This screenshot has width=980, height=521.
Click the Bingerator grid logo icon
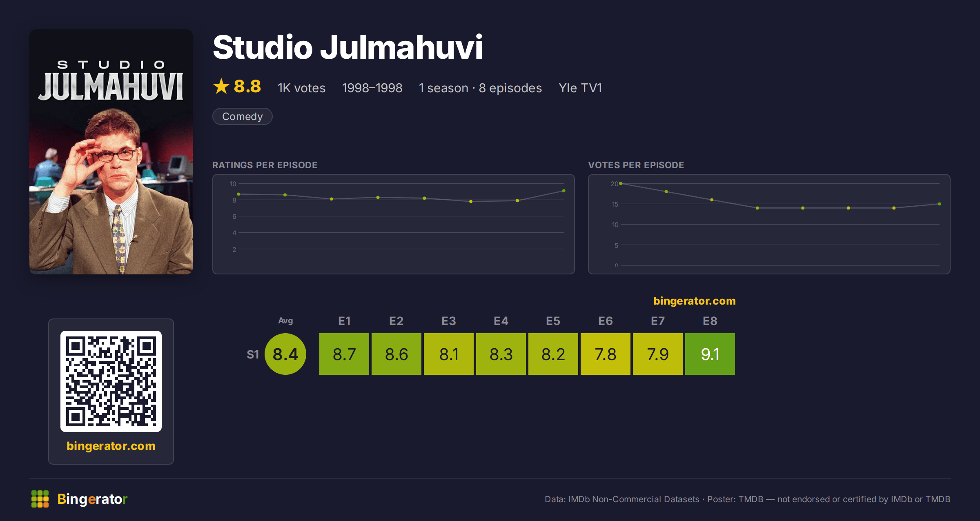tap(40, 499)
